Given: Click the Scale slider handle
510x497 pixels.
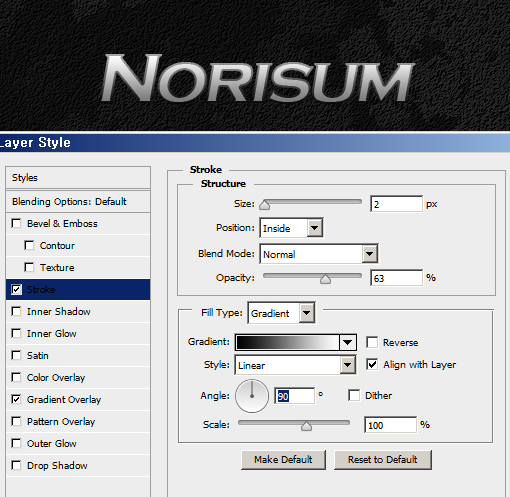Looking at the screenshot, I should tap(306, 426).
